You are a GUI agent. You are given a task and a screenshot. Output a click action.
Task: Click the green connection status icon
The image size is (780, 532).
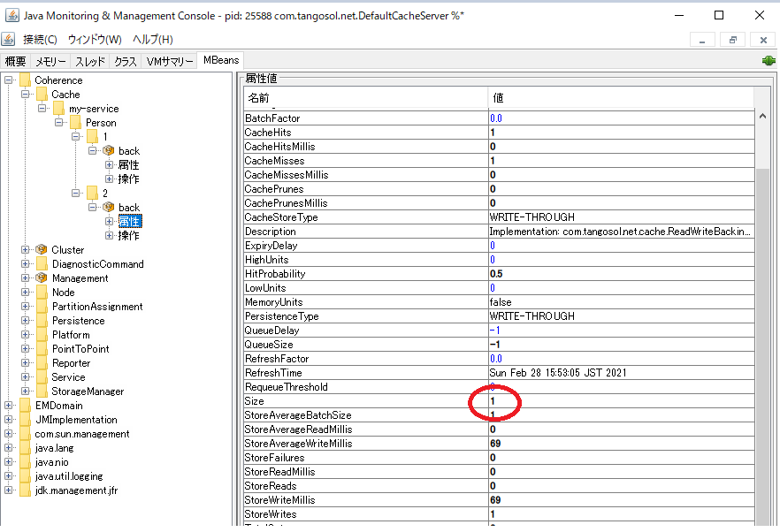tap(769, 61)
